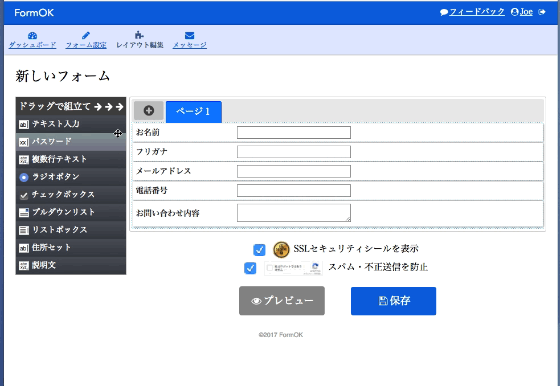560x386 pixels.
Task: Select the layout editing puzzle icon
Action: click(x=139, y=35)
